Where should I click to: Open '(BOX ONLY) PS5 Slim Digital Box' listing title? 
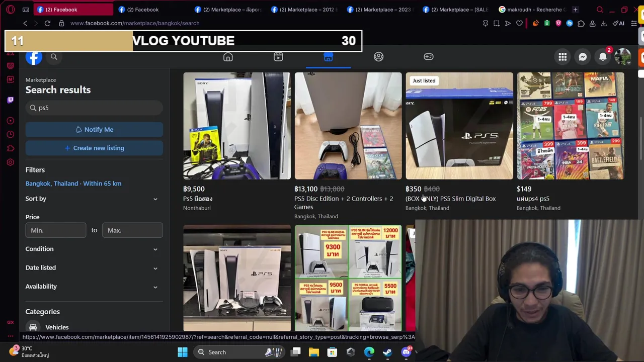point(450,199)
